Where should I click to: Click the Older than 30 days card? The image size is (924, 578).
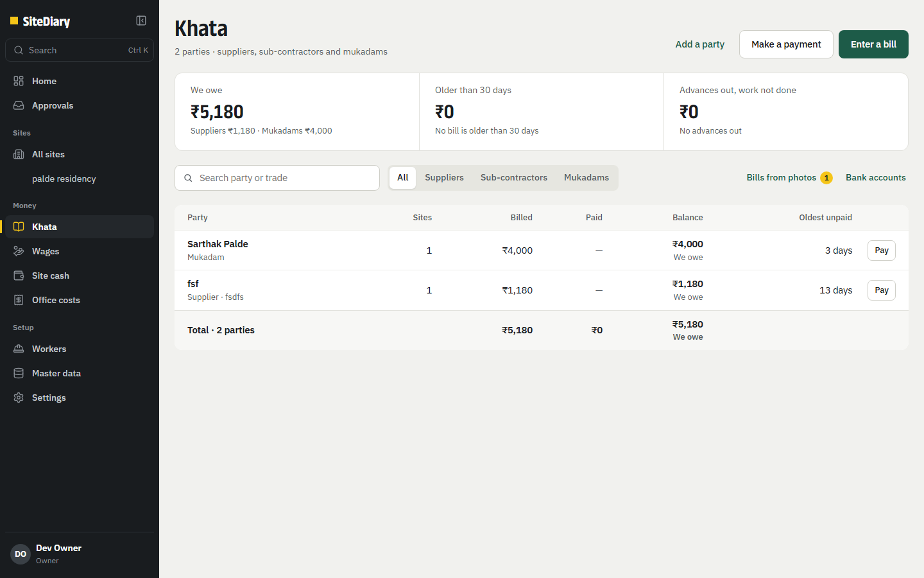coord(542,112)
